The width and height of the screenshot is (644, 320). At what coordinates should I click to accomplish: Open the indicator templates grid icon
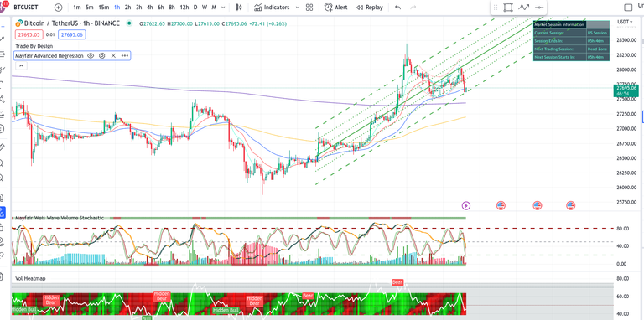point(309,8)
